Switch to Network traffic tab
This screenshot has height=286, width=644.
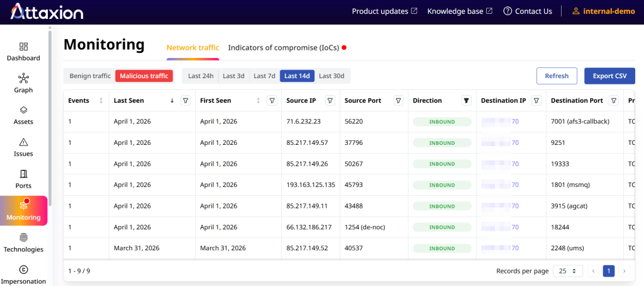tap(192, 47)
